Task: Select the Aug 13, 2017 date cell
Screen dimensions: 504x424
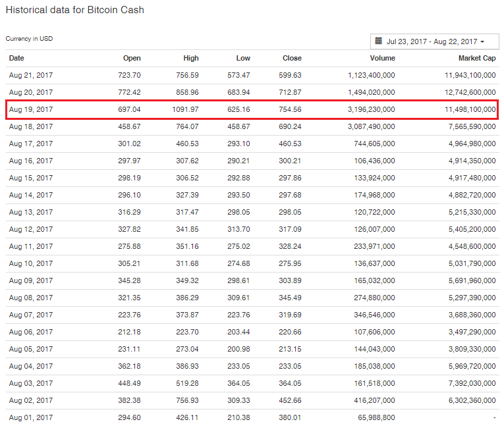Action: tap(31, 212)
